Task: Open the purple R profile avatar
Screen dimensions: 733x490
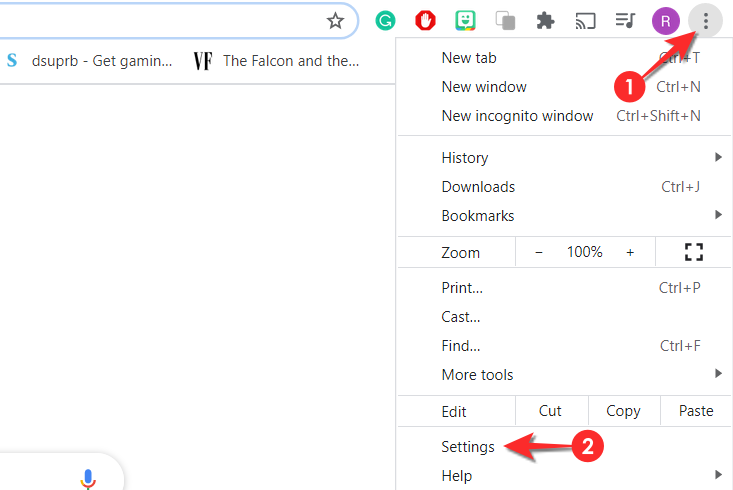Action: pos(666,21)
